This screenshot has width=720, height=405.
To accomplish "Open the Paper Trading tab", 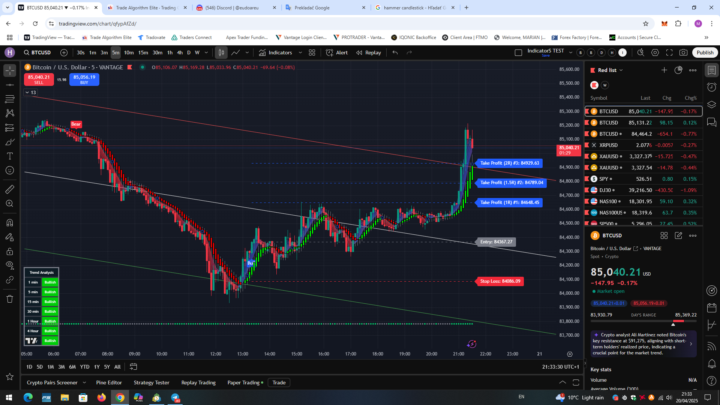I will 245,382.
